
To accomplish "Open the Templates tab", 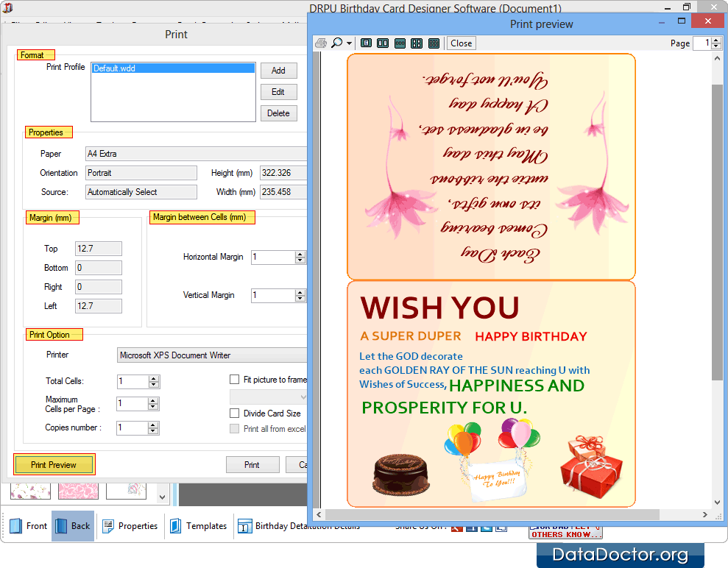I will (x=198, y=526).
